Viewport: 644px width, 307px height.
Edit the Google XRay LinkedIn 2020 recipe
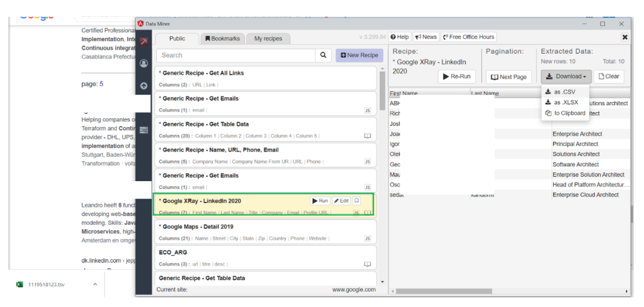[x=341, y=201]
